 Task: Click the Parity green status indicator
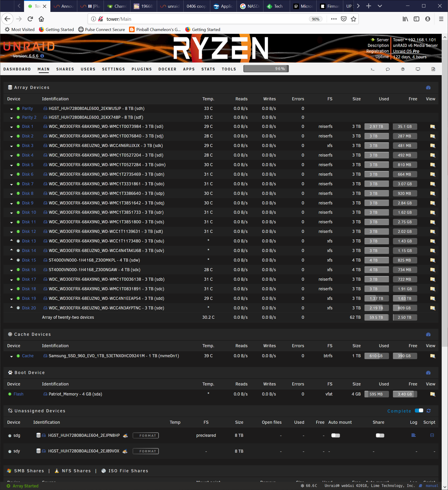point(18,108)
